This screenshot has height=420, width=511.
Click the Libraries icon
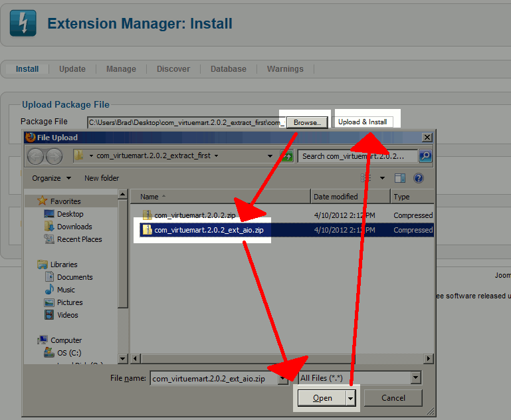click(x=43, y=264)
